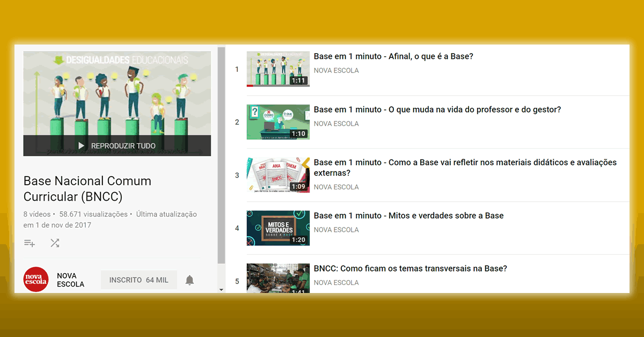Open 'Base em 1 minuto - Afinal, o que é a Base?'

tap(393, 56)
